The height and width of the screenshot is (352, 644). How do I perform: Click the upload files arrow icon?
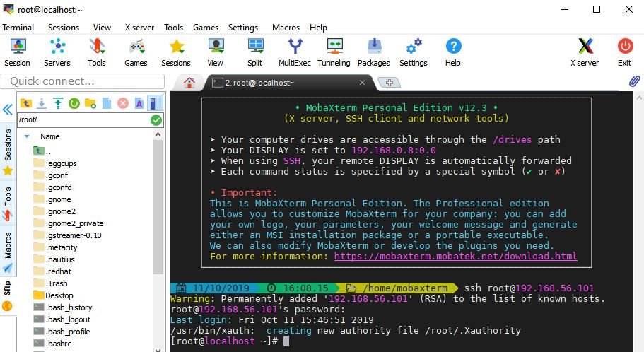[x=58, y=103]
